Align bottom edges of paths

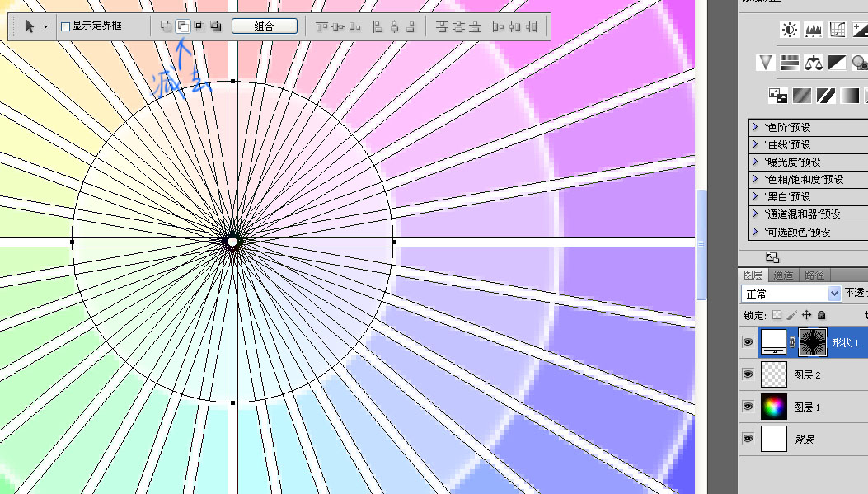pos(354,26)
